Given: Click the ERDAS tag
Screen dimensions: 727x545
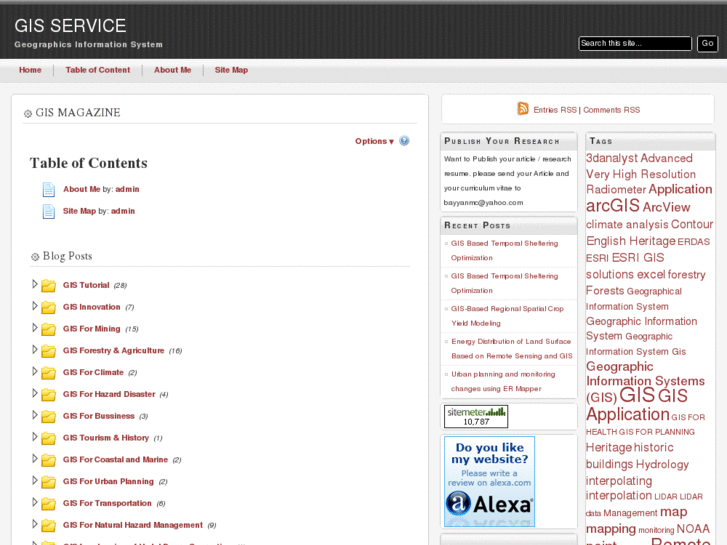Looking at the screenshot, I should click(x=694, y=242).
